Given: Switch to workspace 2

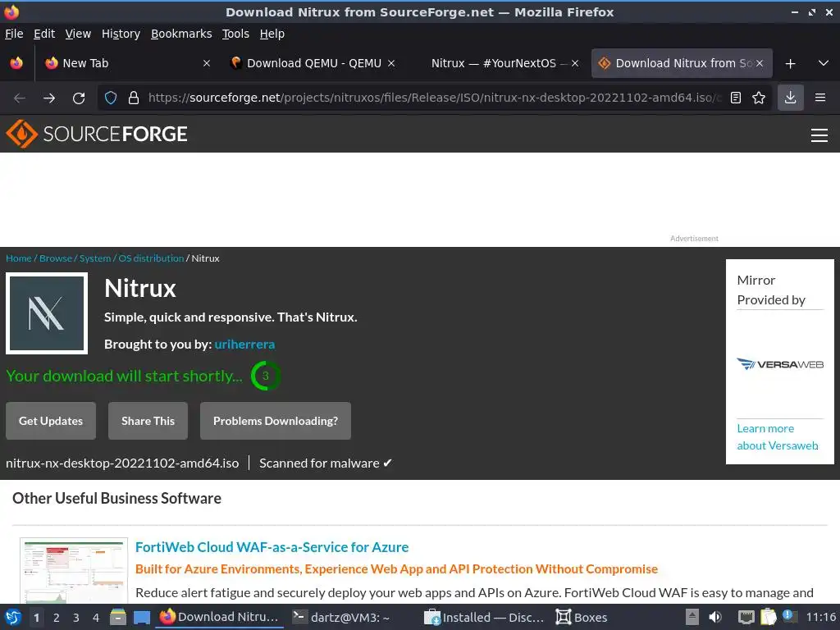Looking at the screenshot, I should (57, 618).
